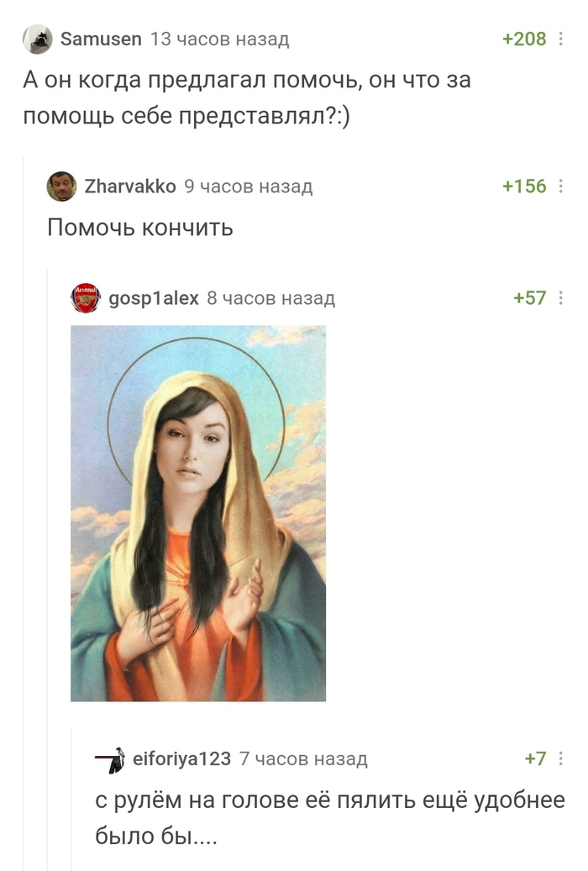Click the username Zharvakko
588x871 pixels.
pyautogui.click(x=130, y=186)
